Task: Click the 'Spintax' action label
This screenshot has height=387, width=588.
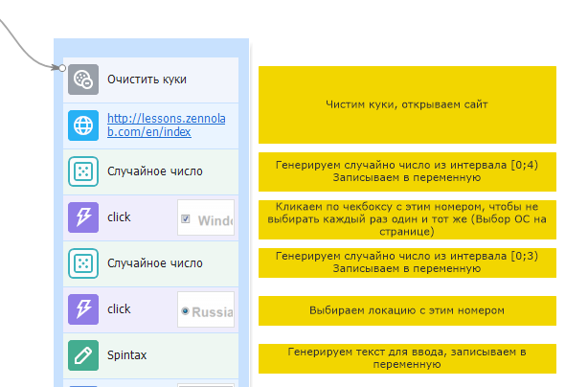Action: (x=127, y=355)
